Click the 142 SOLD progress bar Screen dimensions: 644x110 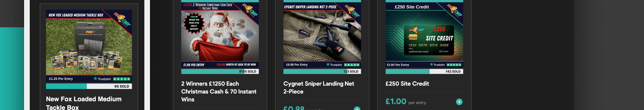pos(424,71)
